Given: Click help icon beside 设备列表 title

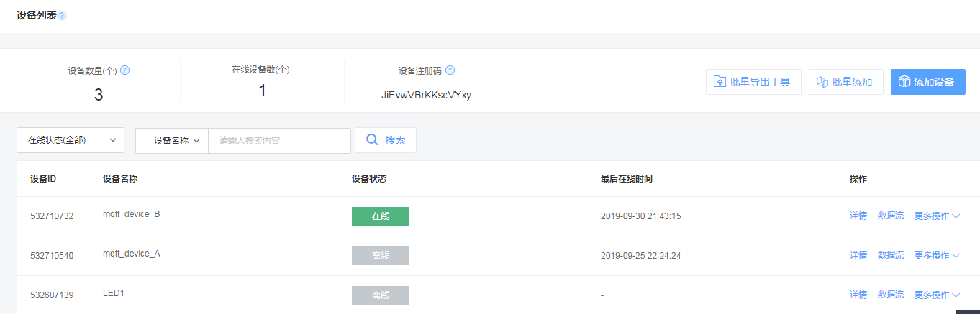Looking at the screenshot, I should (x=62, y=16).
